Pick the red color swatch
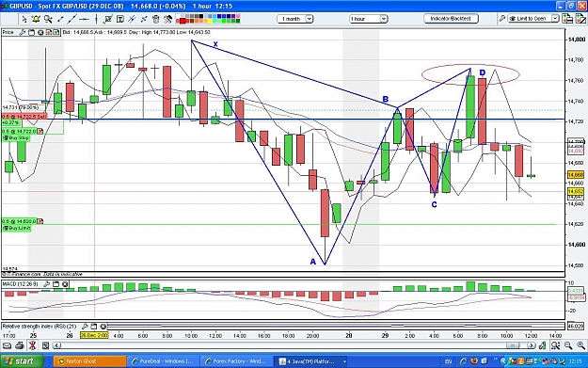 point(183,21)
